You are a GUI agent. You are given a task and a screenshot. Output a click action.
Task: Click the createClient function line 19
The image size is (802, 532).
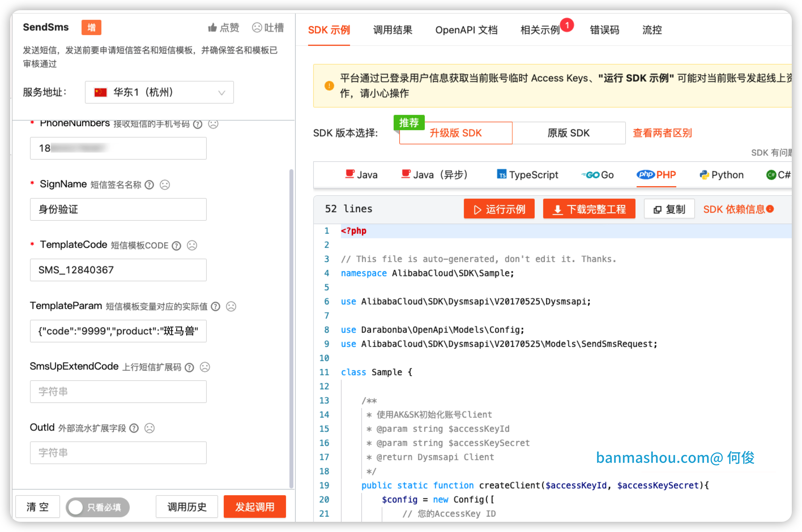pyautogui.click(x=535, y=485)
